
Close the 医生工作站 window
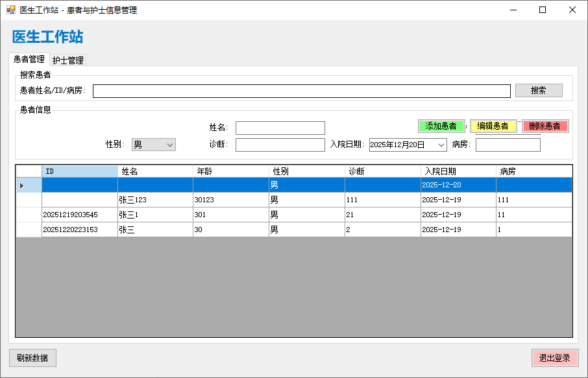[572, 10]
